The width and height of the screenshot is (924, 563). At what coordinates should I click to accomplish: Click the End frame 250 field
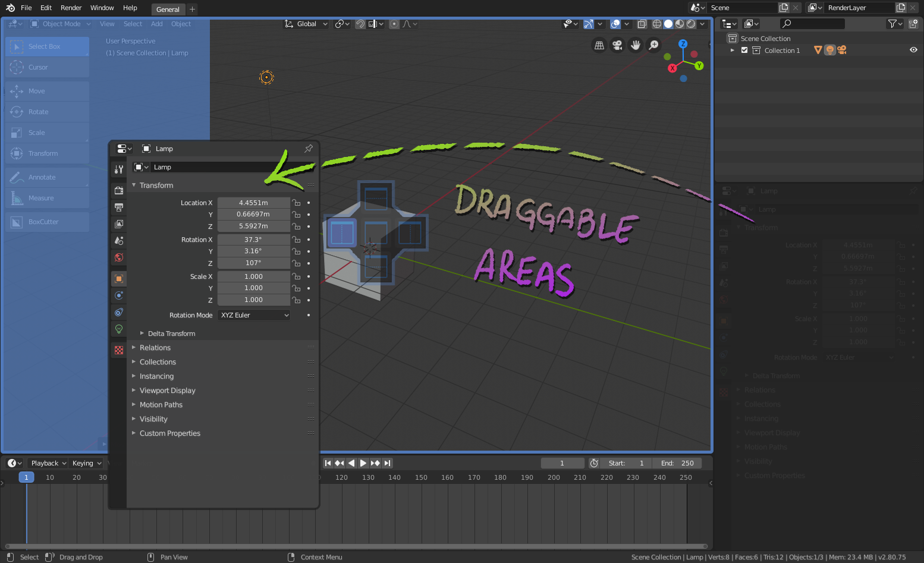[677, 463]
